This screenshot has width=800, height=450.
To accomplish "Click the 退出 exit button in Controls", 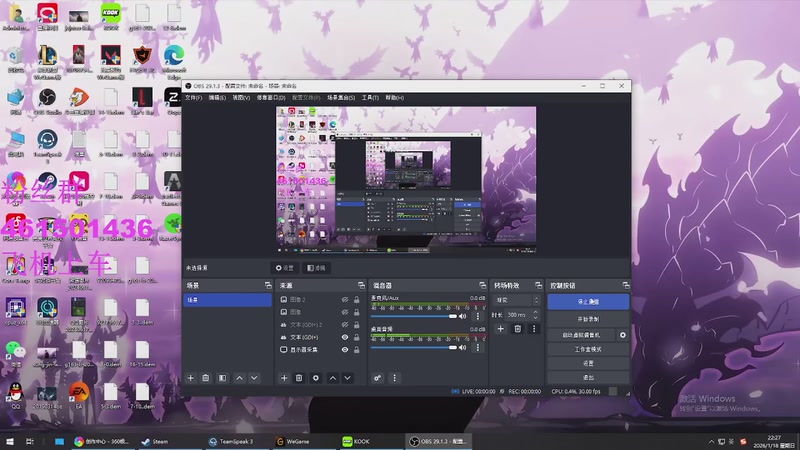I will (x=588, y=378).
